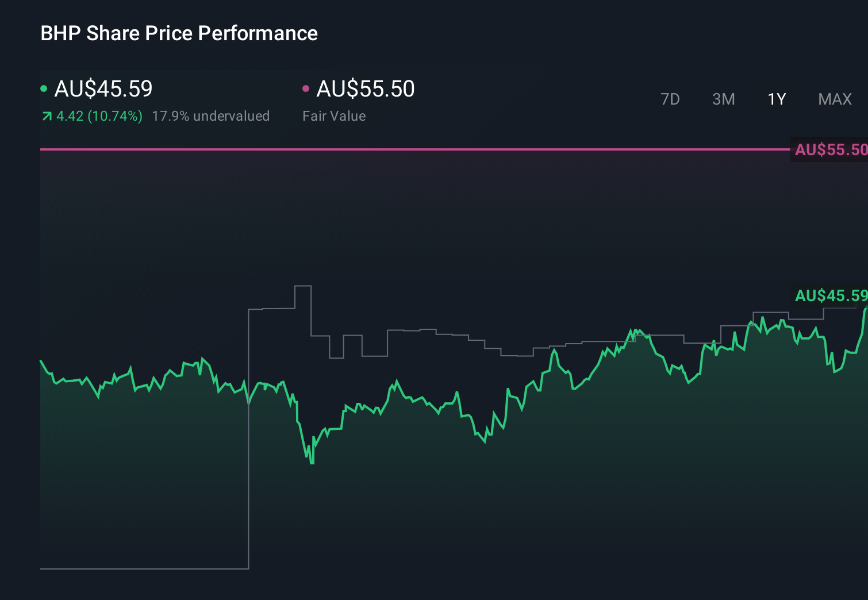The width and height of the screenshot is (868, 600).
Task: Click the BHP Share Price Performance title
Action: (x=179, y=33)
